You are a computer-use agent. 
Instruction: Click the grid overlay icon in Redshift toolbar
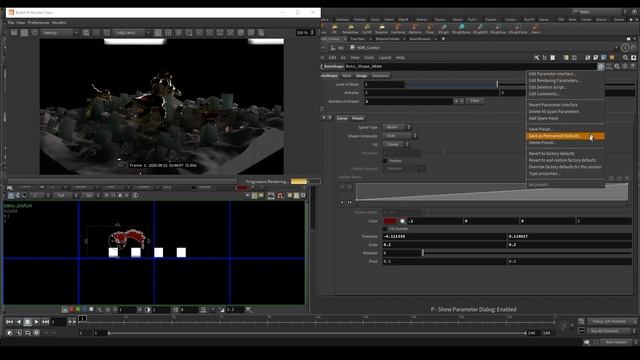[168, 33]
